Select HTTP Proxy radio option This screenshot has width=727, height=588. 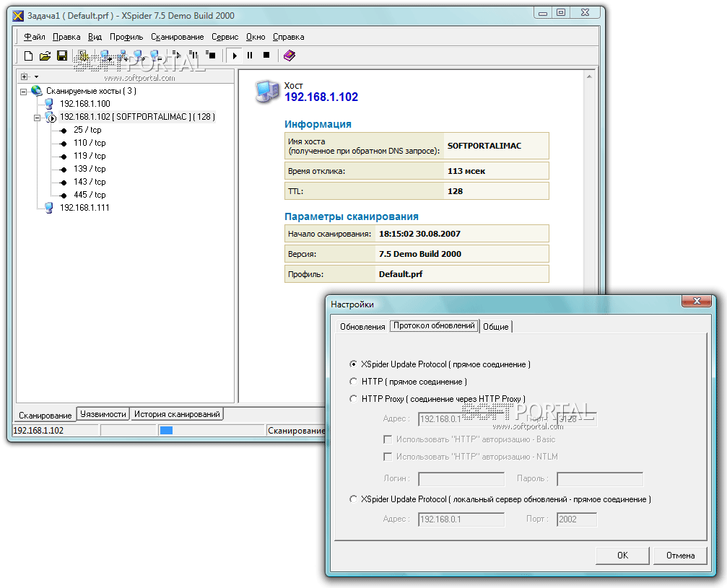(353, 398)
